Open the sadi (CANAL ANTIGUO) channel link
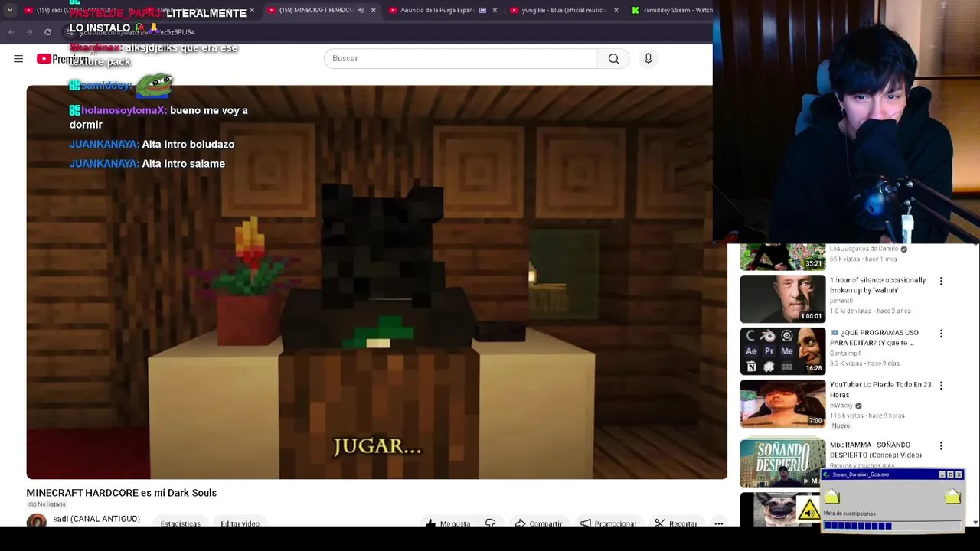This screenshot has width=980, height=551. click(96, 519)
